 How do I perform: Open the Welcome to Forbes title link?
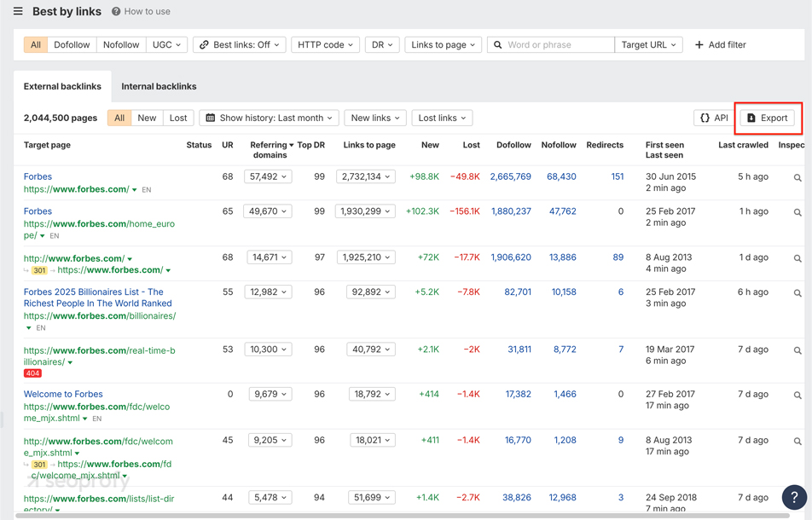[63, 394]
